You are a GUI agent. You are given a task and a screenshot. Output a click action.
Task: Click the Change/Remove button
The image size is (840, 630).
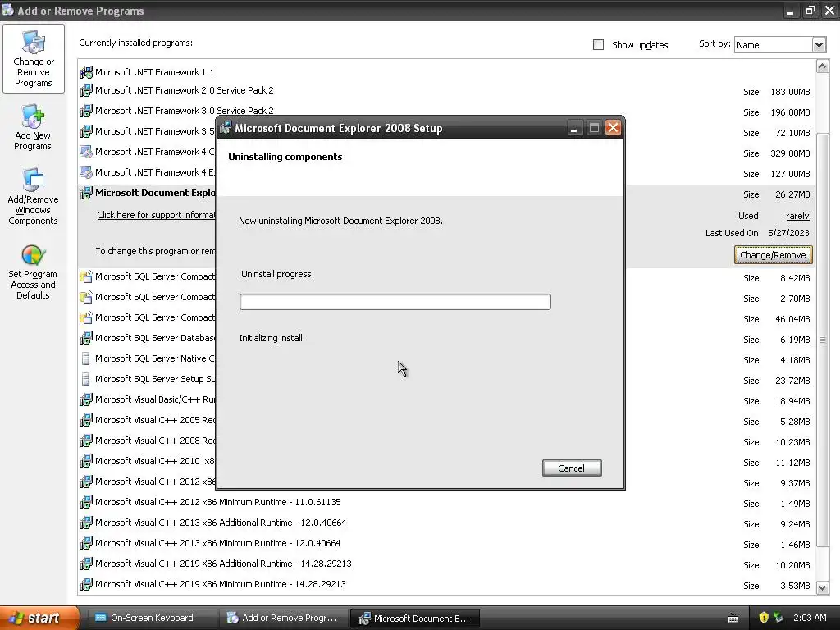coord(773,255)
